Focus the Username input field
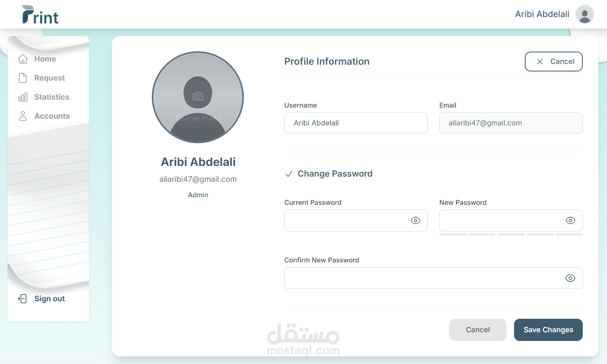Image resolution: width=607 pixels, height=364 pixels. pyautogui.click(x=356, y=123)
